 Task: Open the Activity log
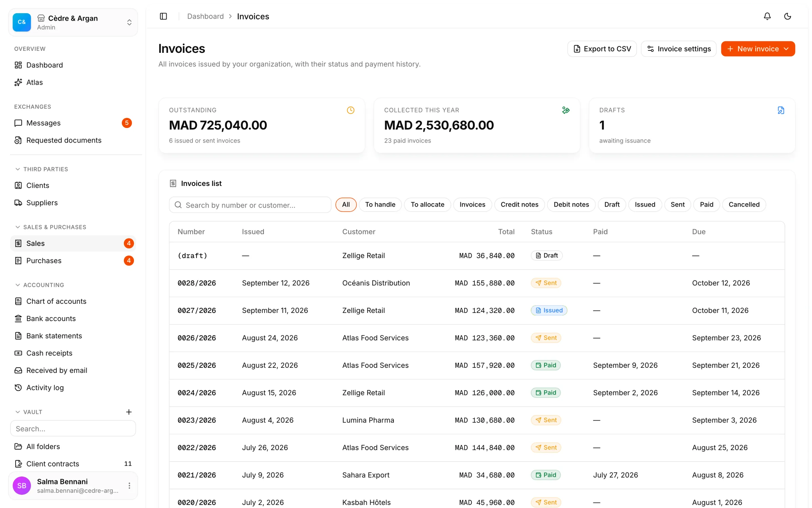pyautogui.click(x=73, y=387)
